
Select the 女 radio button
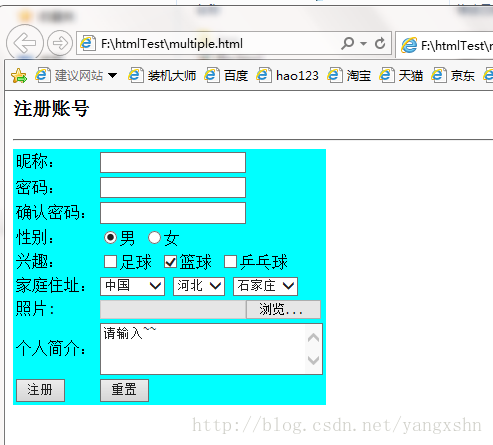point(154,238)
